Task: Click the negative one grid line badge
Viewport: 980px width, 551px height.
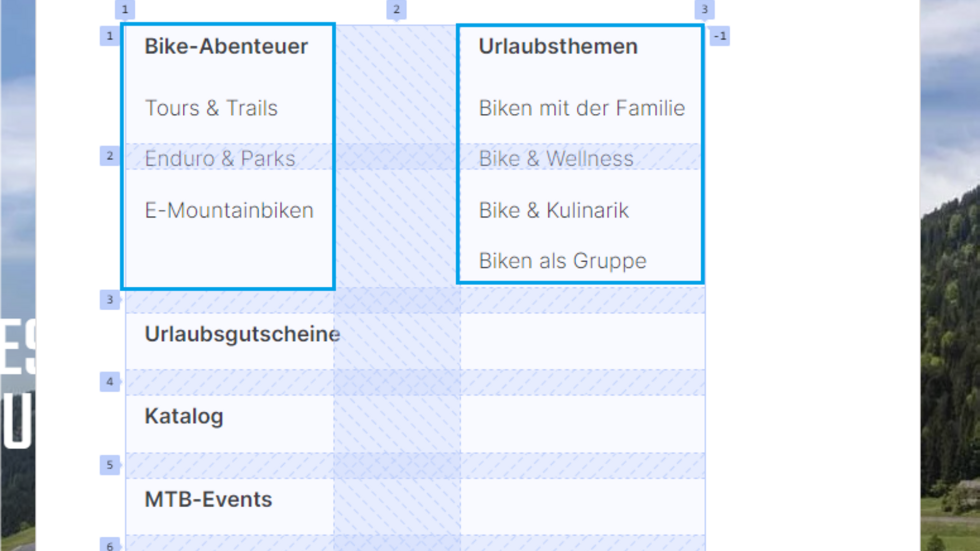Action: [x=720, y=36]
